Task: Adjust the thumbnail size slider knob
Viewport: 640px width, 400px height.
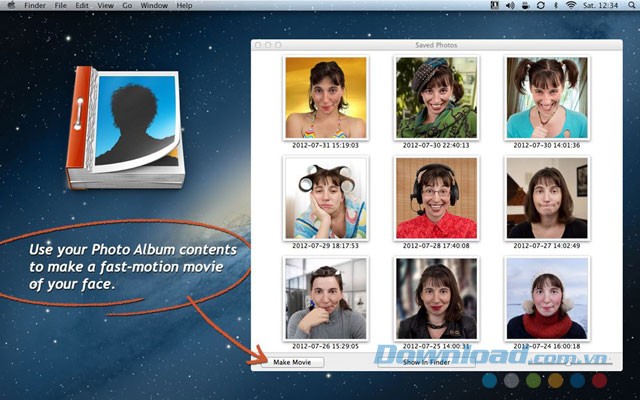Action: tap(568, 362)
